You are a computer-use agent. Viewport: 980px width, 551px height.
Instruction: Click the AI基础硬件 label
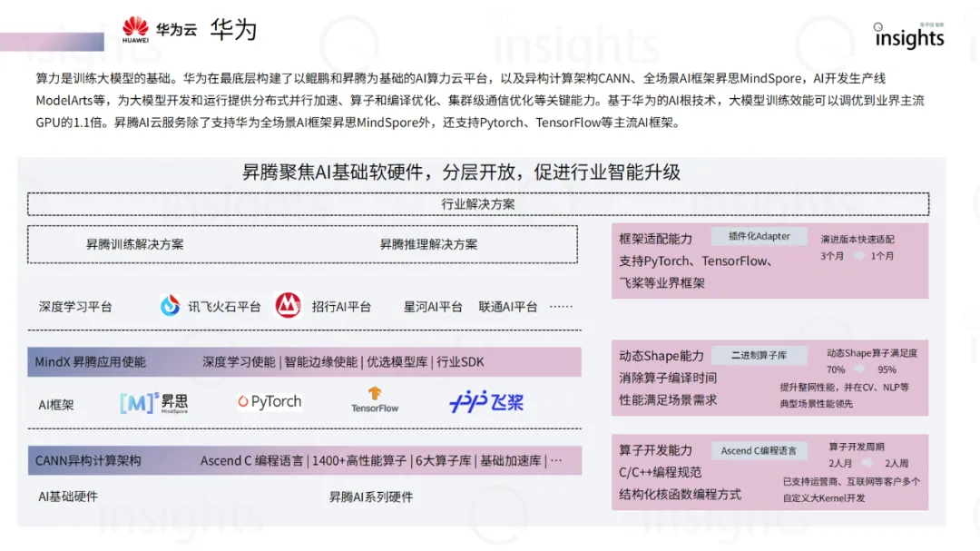click(68, 497)
